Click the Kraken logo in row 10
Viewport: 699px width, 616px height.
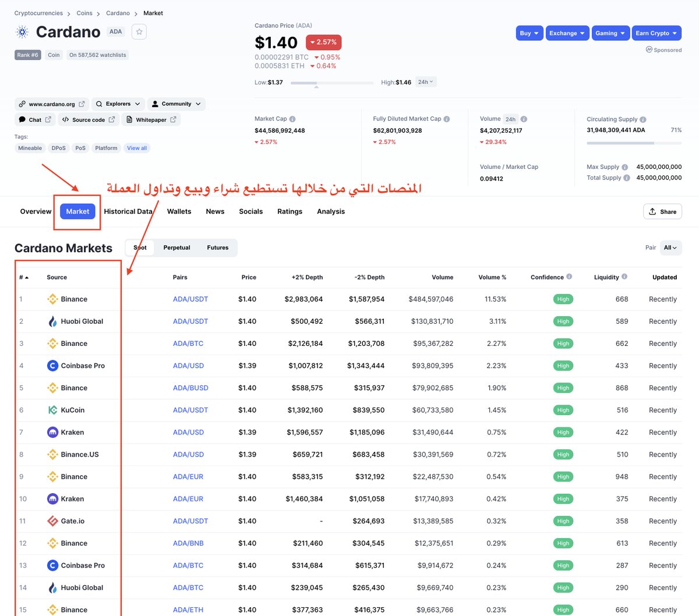pos(52,499)
